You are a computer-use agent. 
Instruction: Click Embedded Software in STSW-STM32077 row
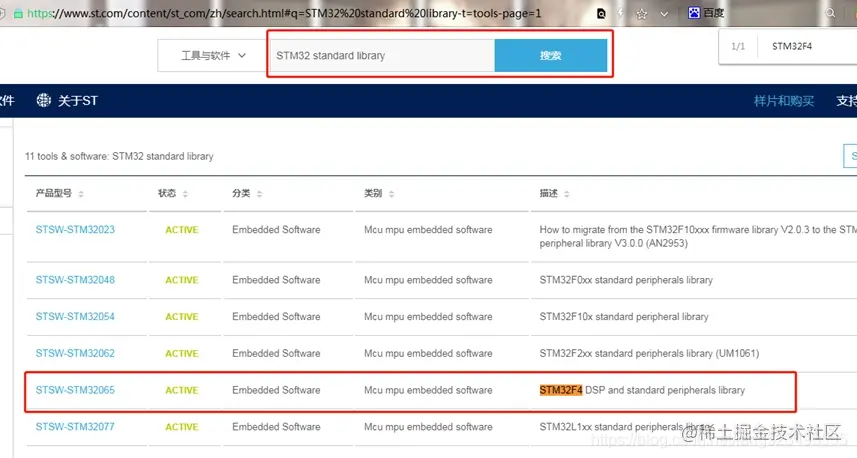coord(276,426)
